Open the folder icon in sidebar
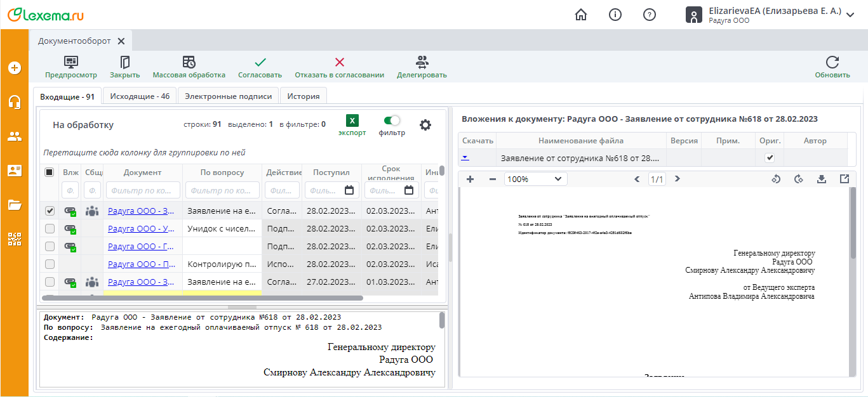Image resolution: width=868 pixels, height=397 pixels. [x=14, y=204]
